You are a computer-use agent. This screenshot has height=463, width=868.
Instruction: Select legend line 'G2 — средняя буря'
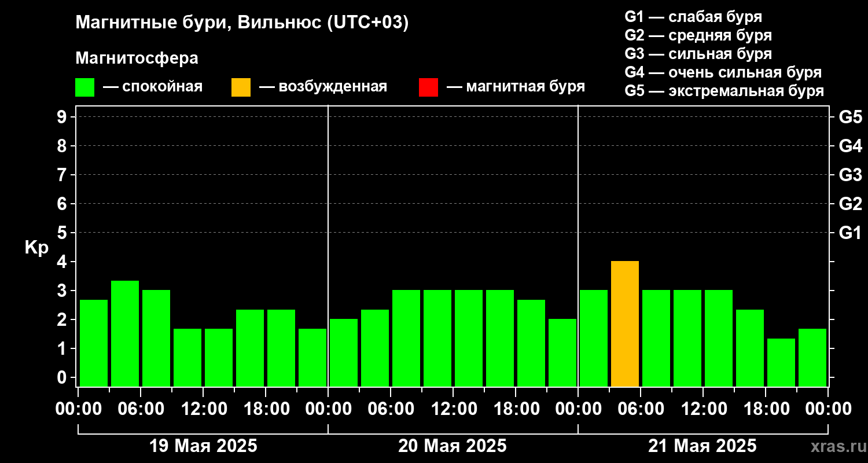tap(698, 35)
